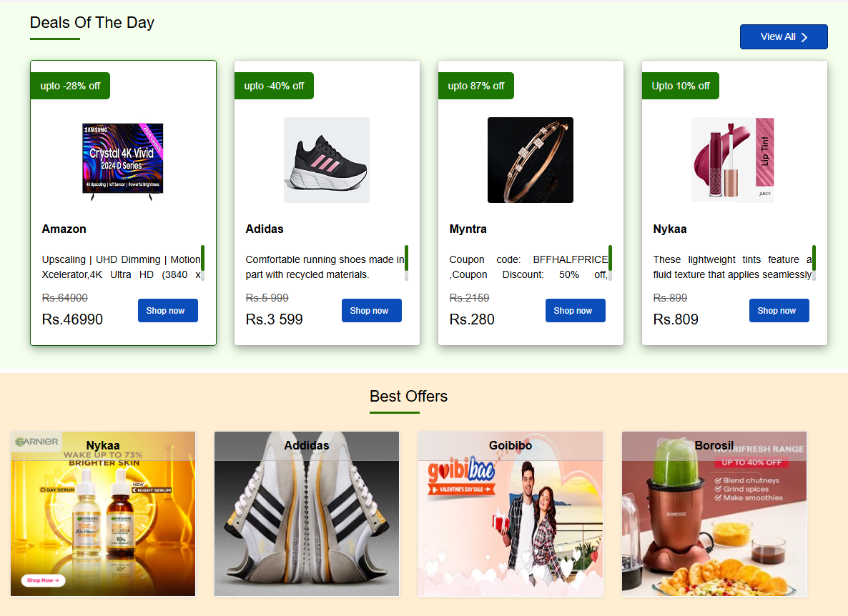The width and height of the screenshot is (848, 616).
Task: Open the Adidas running shoe image
Action: pos(327,160)
